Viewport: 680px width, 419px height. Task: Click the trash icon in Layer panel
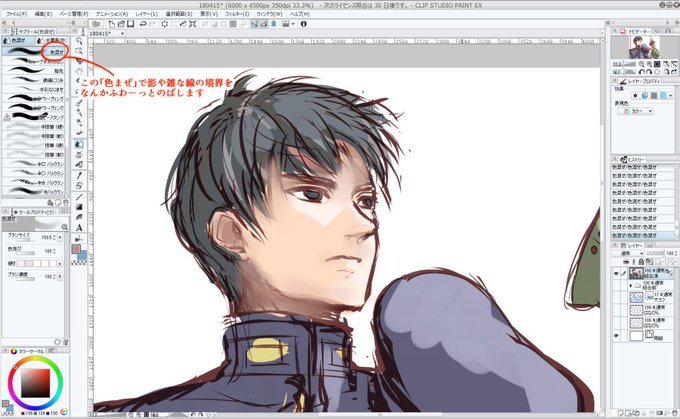[x=674, y=413]
